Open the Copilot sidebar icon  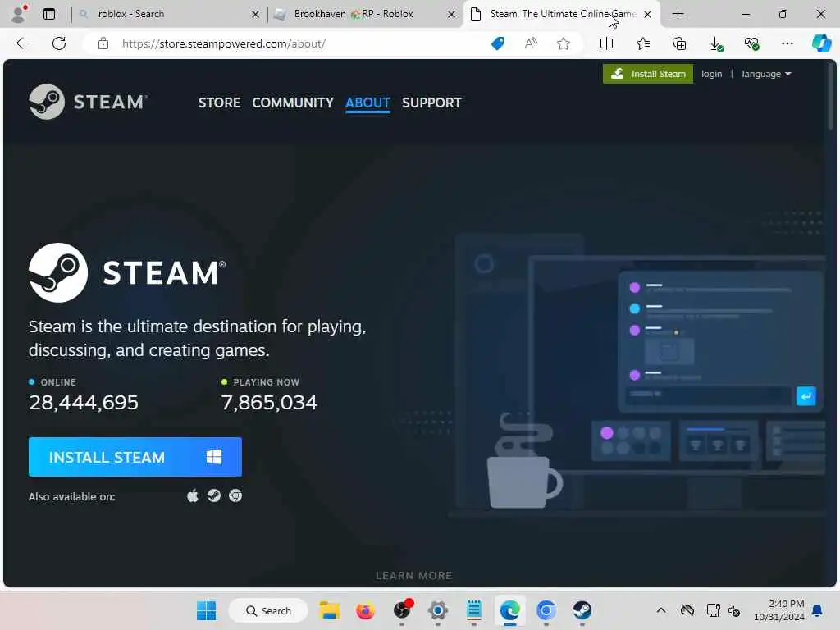click(x=821, y=43)
